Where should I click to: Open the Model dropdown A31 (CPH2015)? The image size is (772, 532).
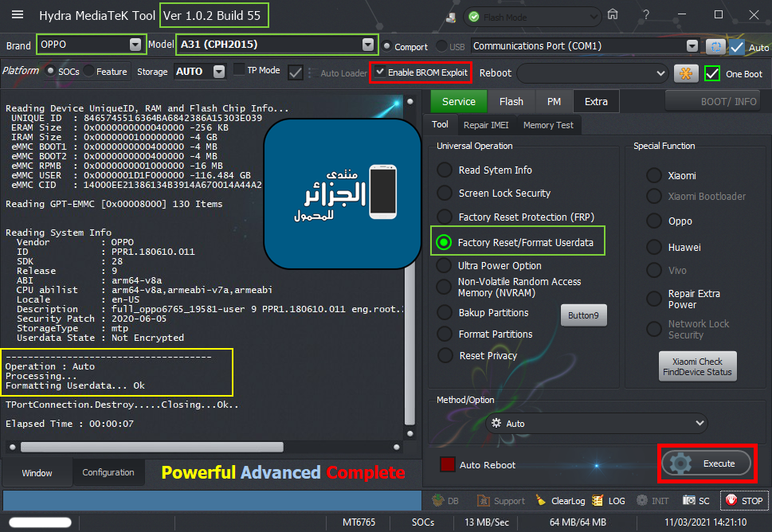366,45
